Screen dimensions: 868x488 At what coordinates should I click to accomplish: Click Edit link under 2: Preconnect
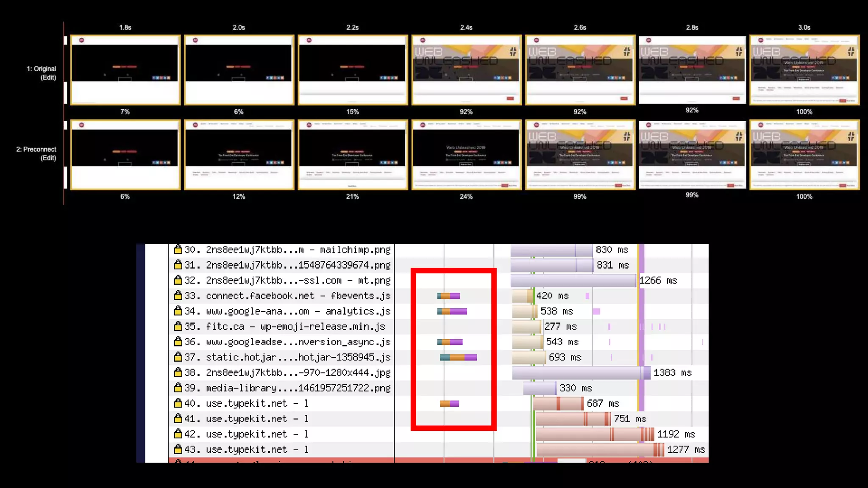point(48,158)
